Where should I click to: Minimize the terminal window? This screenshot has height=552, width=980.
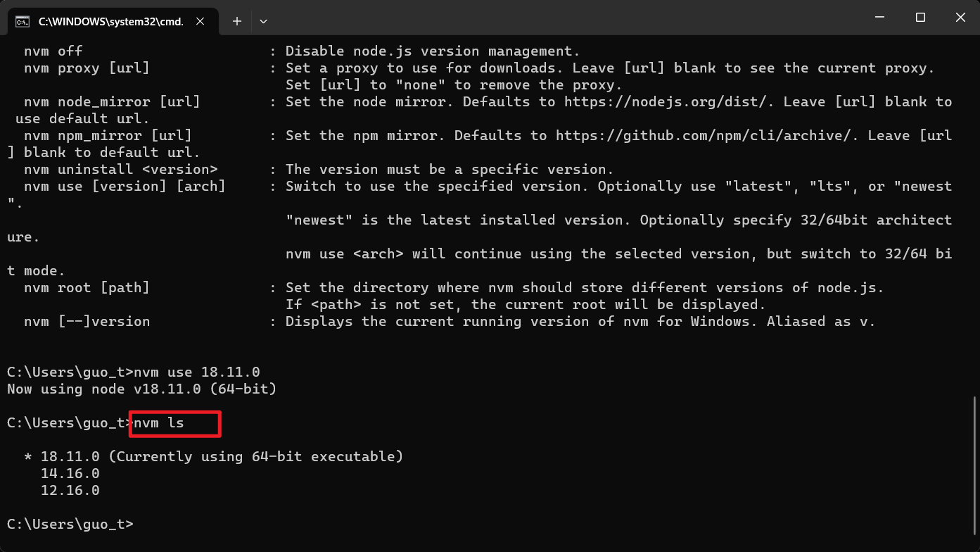[879, 18]
